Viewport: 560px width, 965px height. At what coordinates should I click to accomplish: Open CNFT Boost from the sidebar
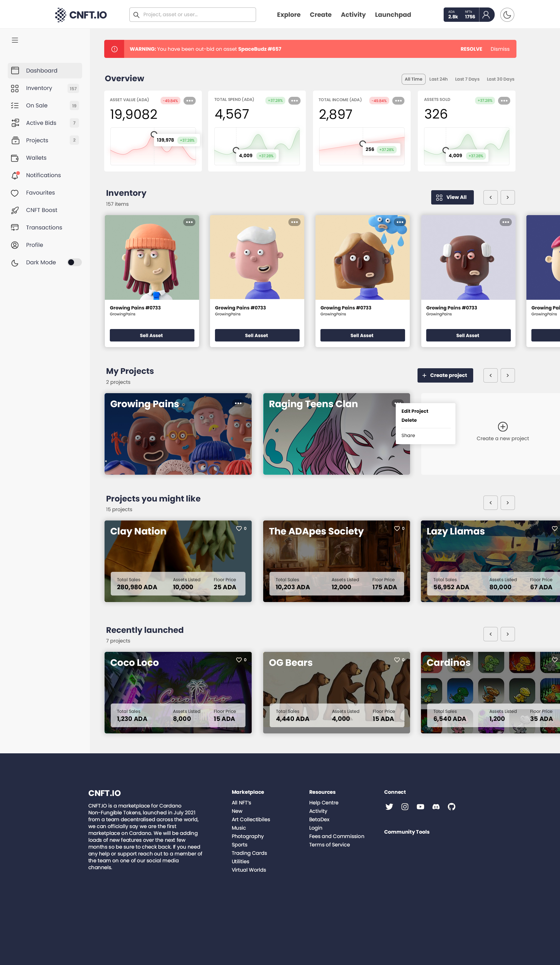pyautogui.click(x=41, y=210)
